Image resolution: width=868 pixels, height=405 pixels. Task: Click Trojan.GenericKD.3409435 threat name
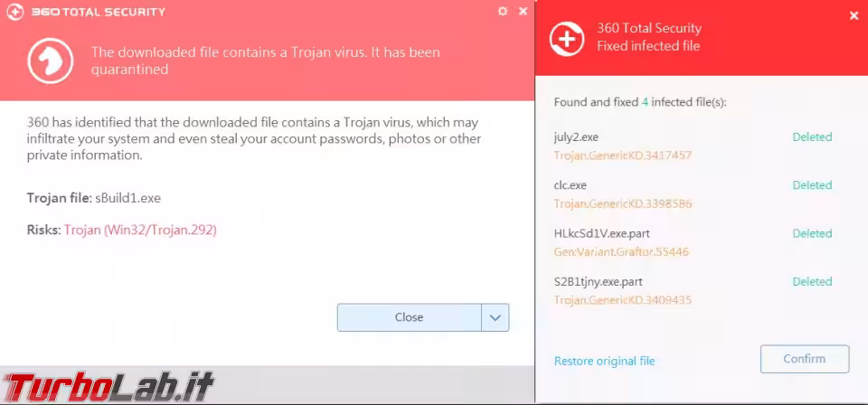pyautogui.click(x=623, y=300)
